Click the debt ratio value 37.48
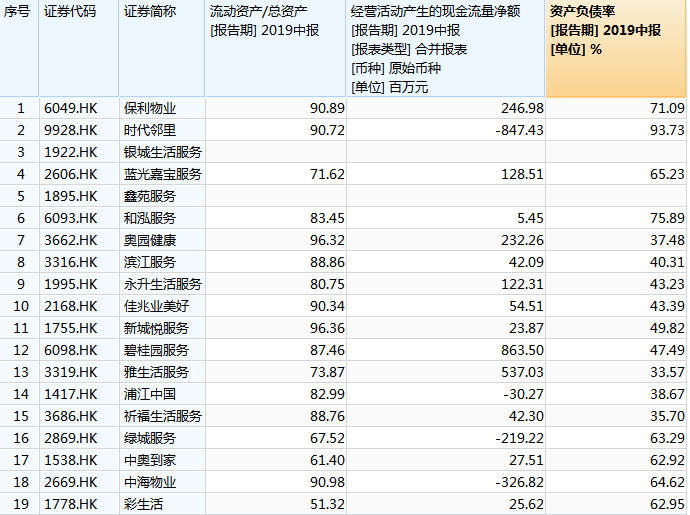The image size is (690, 515). (667, 240)
